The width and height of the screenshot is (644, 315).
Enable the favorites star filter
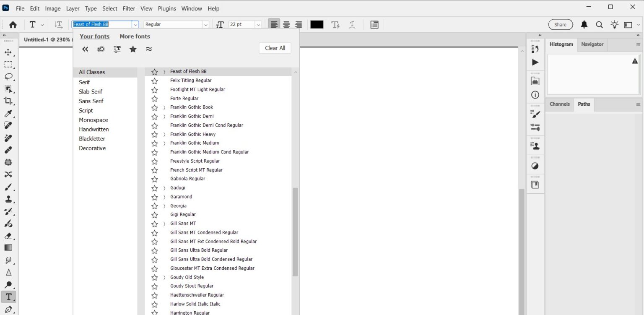(x=133, y=49)
